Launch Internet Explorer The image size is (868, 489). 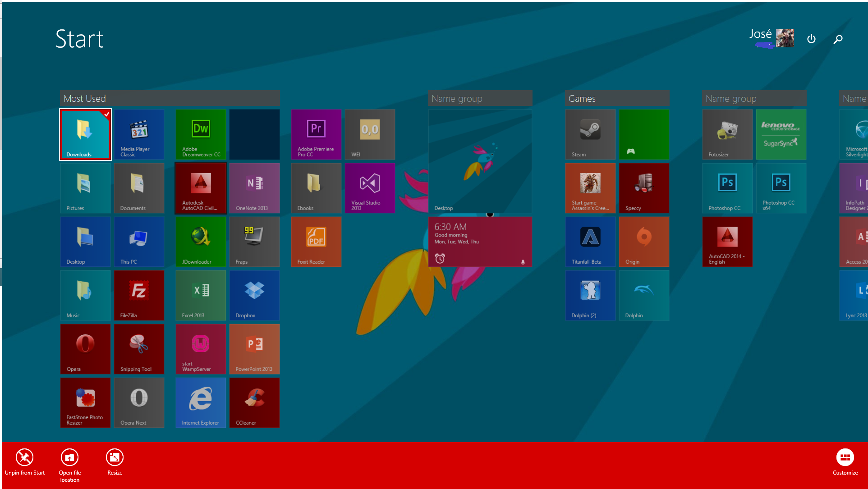pos(200,402)
